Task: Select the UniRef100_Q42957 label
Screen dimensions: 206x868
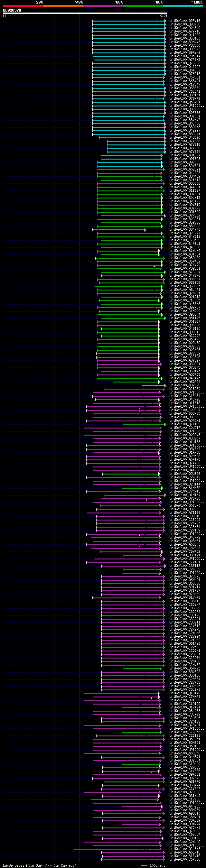Action: pos(185,67)
